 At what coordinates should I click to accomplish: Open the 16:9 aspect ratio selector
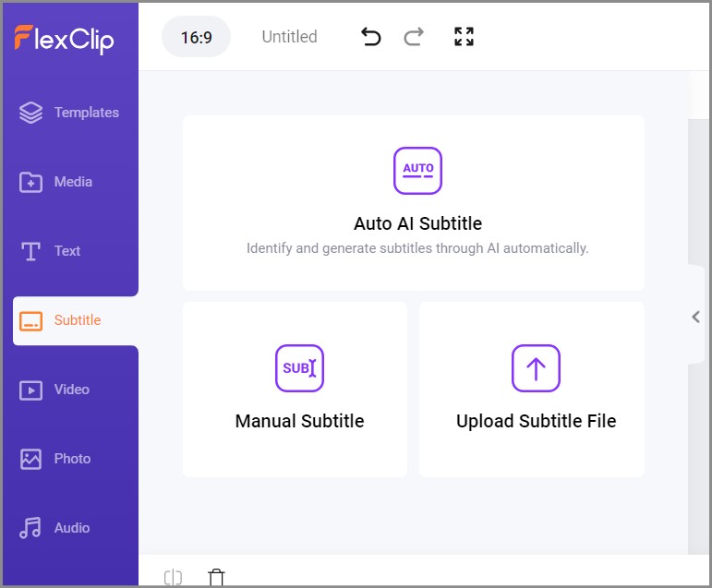pyautogui.click(x=196, y=37)
